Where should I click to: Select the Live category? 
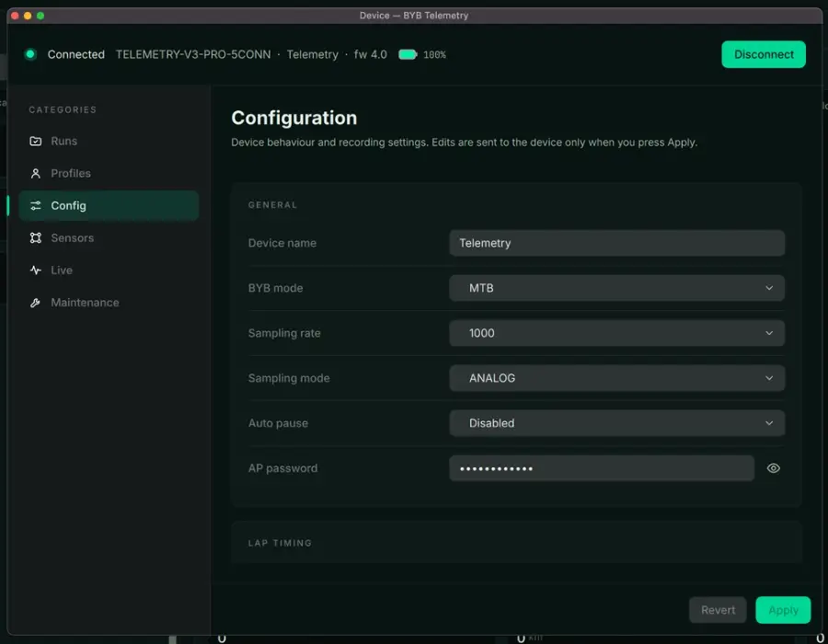pyautogui.click(x=109, y=270)
